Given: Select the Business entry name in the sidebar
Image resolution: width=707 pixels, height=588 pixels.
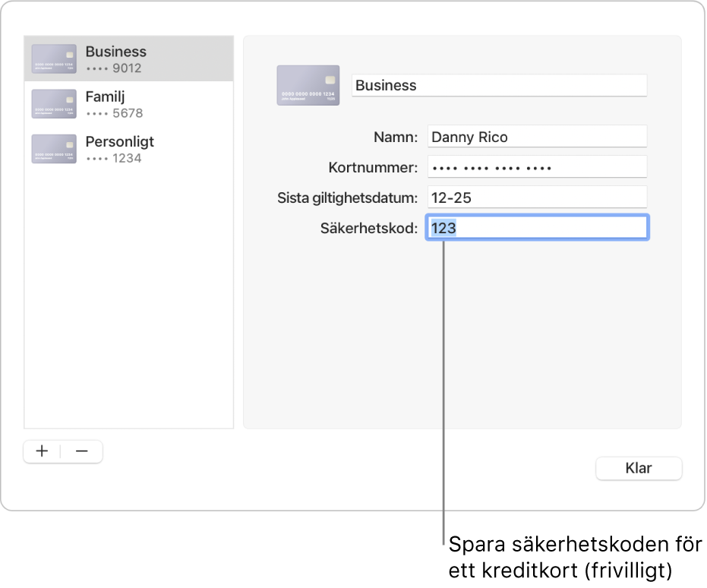Looking at the screenshot, I should point(115,52).
